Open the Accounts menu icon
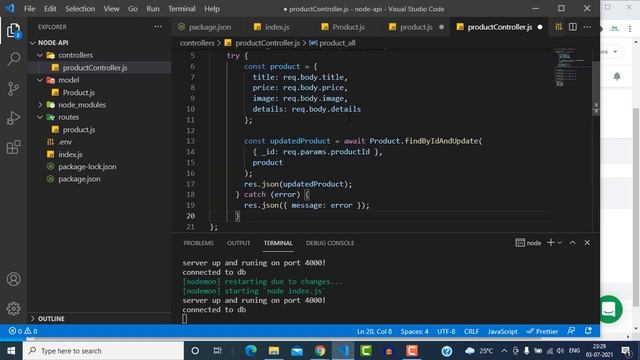 coord(13,279)
